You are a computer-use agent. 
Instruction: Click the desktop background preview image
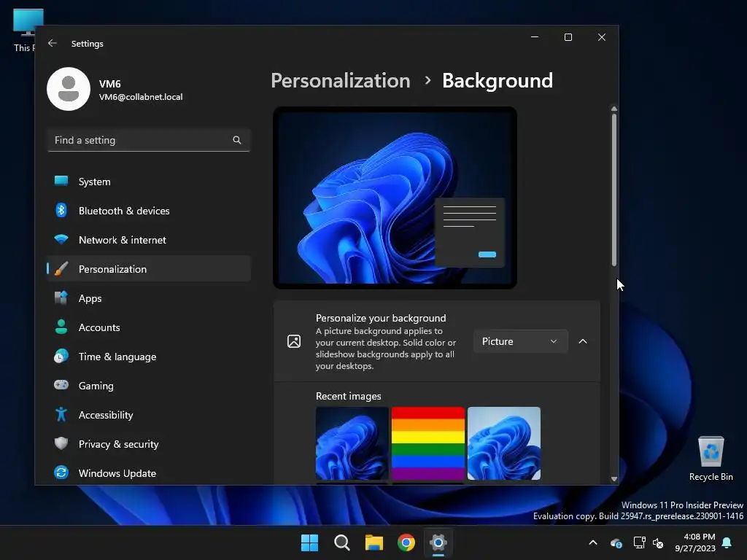(x=395, y=198)
